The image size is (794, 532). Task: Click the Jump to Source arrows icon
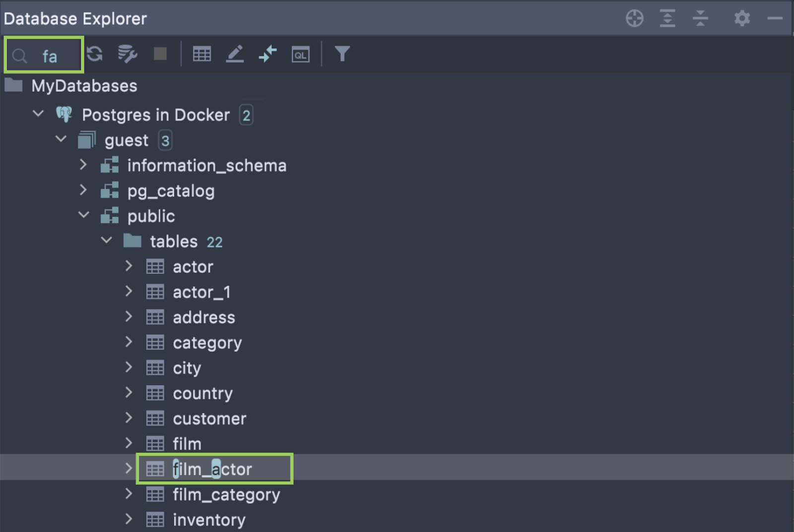[267, 54]
